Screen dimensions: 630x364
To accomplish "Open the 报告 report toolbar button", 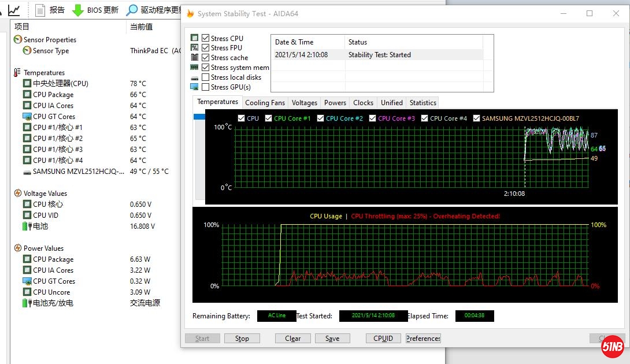I will click(x=50, y=10).
